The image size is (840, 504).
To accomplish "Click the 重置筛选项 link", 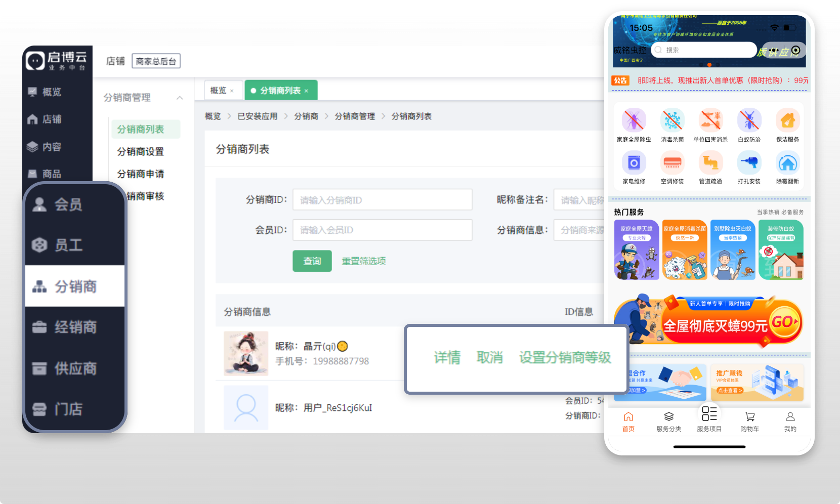I will [x=363, y=261].
